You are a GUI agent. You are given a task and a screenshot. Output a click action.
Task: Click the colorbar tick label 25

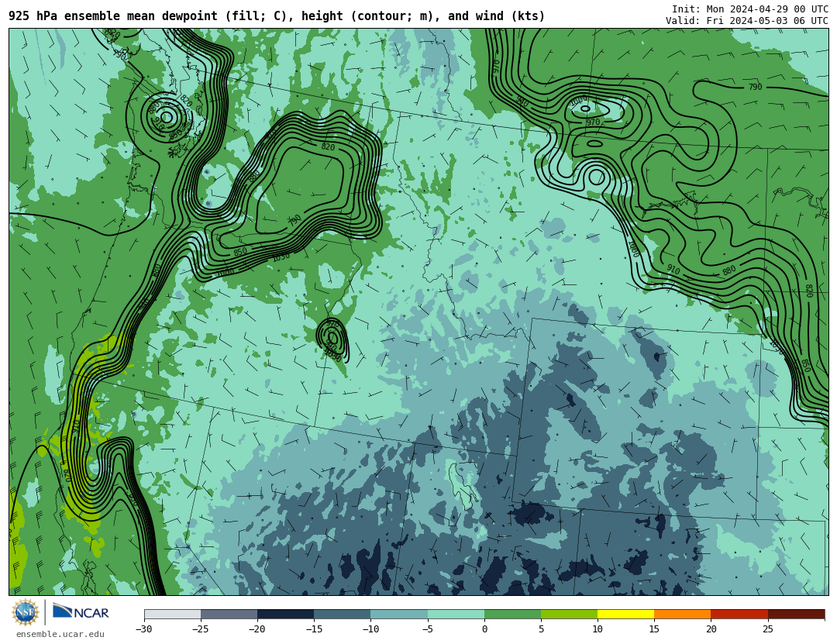pos(767,629)
